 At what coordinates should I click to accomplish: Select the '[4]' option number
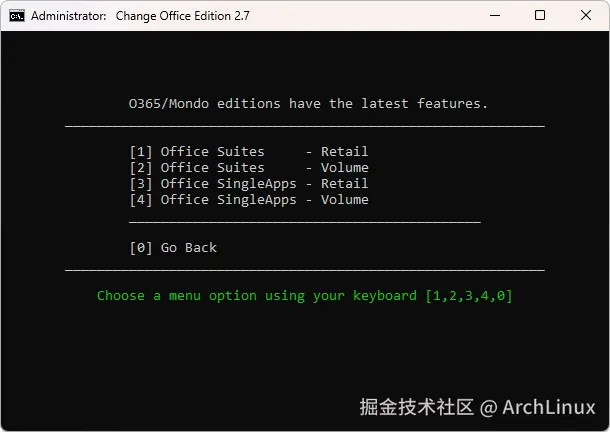coord(140,200)
